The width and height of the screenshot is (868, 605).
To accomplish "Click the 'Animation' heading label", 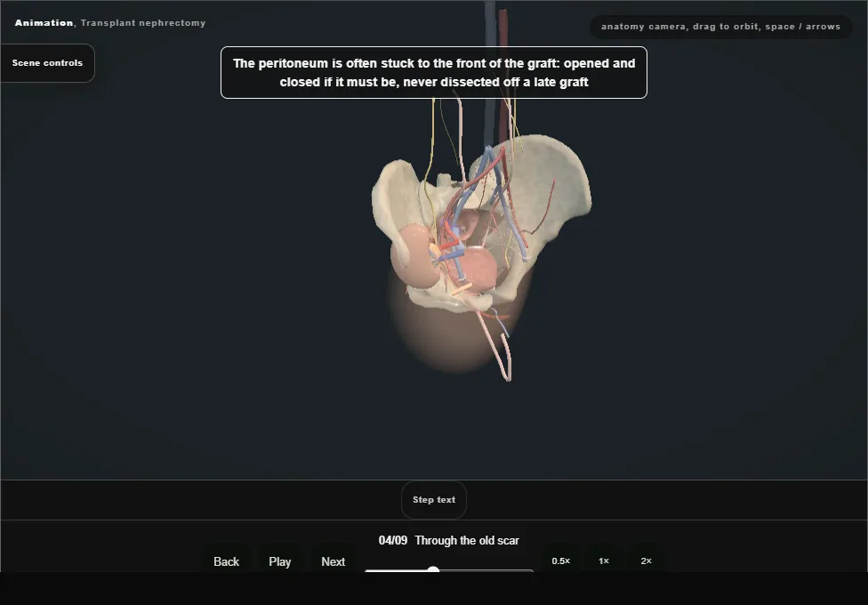I will [x=44, y=23].
